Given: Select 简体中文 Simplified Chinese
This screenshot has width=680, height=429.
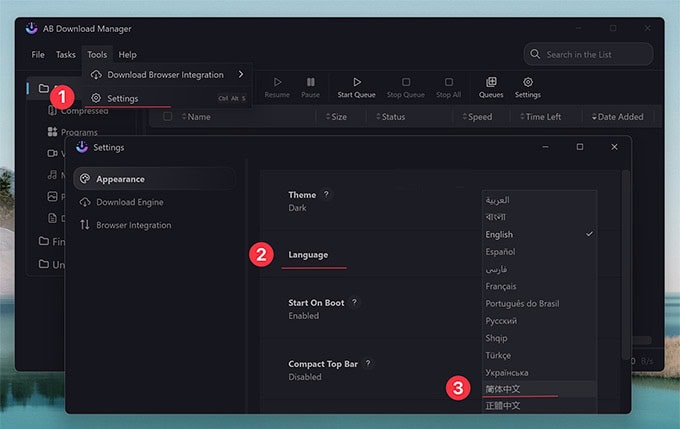Looking at the screenshot, I should pyautogui.click(x=539, y=389).
